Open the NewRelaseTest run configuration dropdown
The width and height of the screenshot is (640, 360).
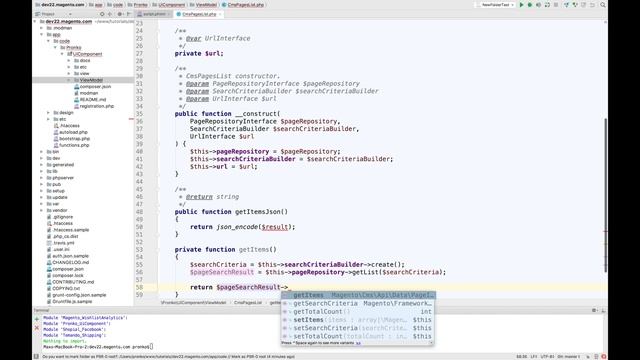point(495,5)
